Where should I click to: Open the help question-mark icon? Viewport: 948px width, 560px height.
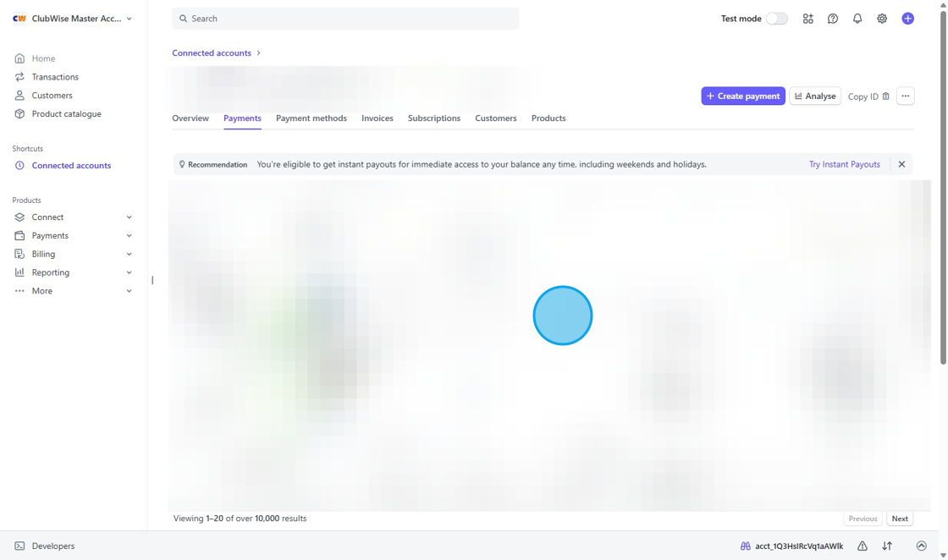coord(833,18)
